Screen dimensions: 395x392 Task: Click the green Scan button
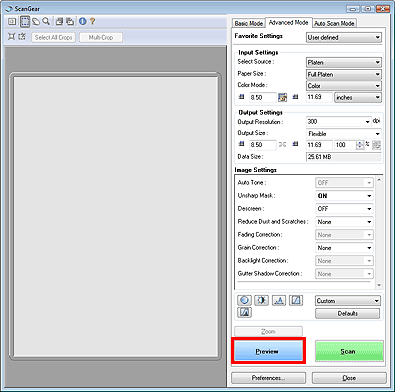tap(349, 351)
